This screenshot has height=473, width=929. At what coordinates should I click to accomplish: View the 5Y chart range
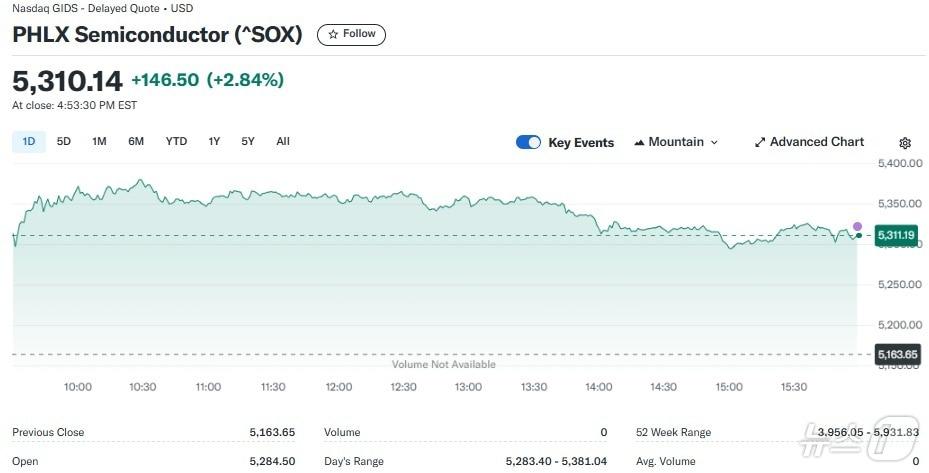248,141
